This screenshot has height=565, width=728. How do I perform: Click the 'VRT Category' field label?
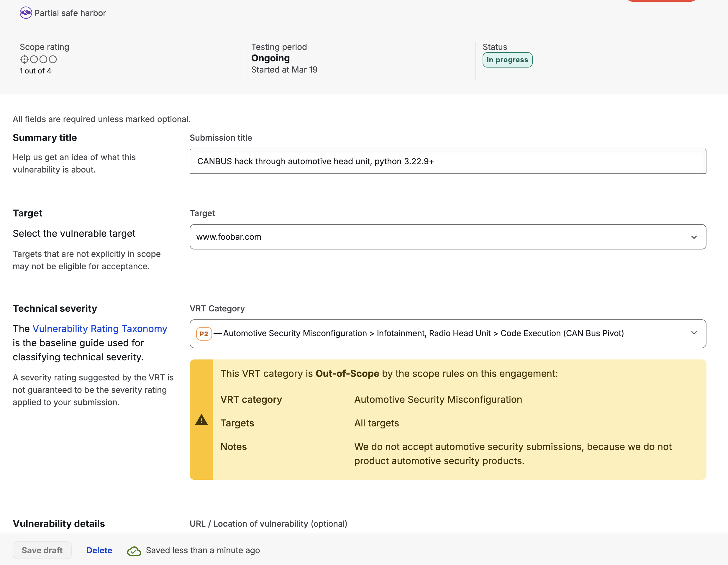tap(217, 308)
